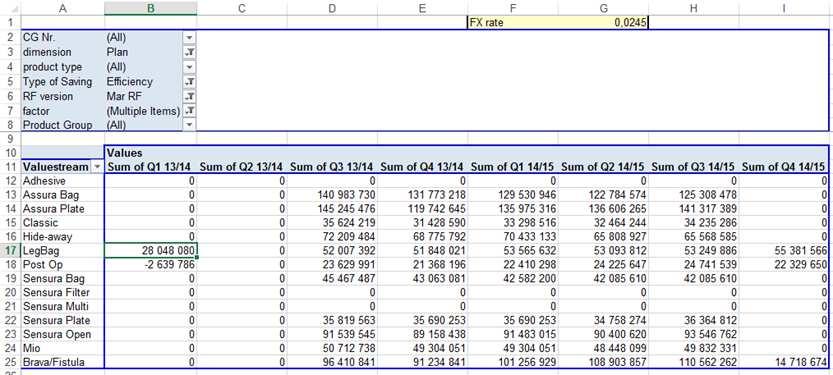Viewport: 833px width, 375px height.
Task: Select Brava/Fistula value 101 256 929
Action: pos(513,362)
